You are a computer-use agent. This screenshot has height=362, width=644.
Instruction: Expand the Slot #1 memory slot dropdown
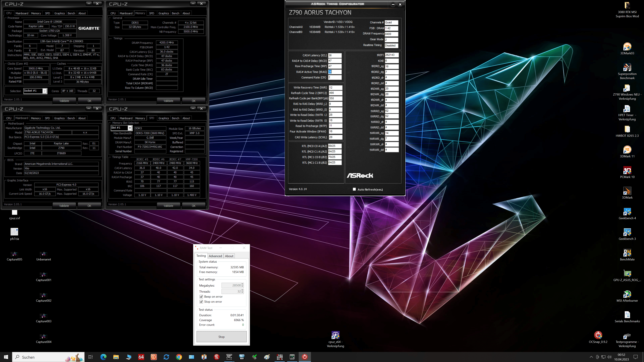(x=130, y=128)
